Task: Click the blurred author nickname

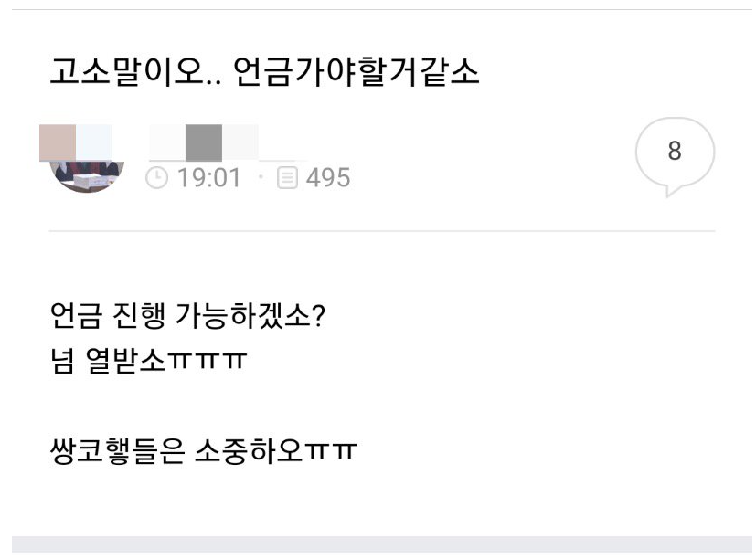Action: coord(204,142)
